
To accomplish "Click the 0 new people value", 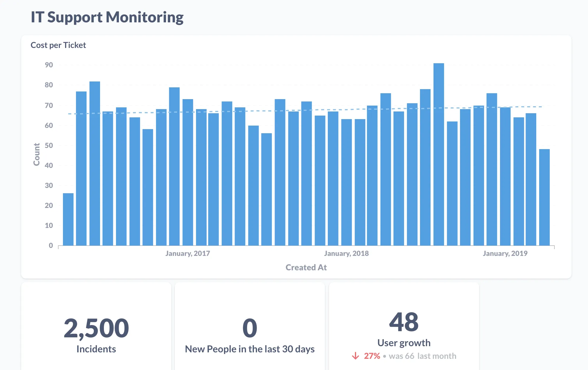I will [x=250, y=328].
